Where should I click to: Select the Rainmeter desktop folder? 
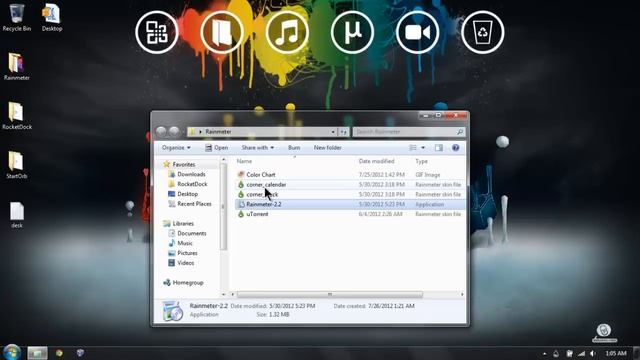[16, 67]
